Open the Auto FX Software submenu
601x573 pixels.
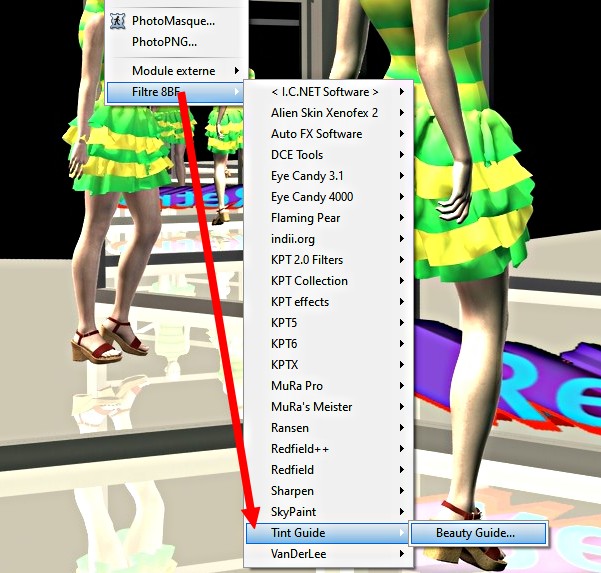[x=328, y=134]
